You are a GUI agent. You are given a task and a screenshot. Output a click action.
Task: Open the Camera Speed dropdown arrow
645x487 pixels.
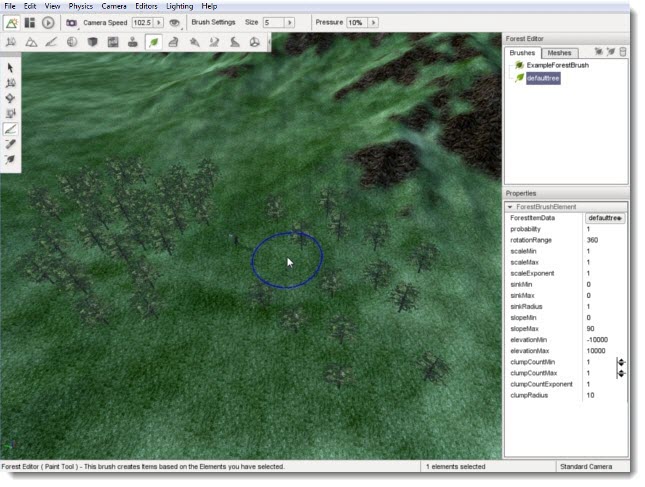(159, 23)
